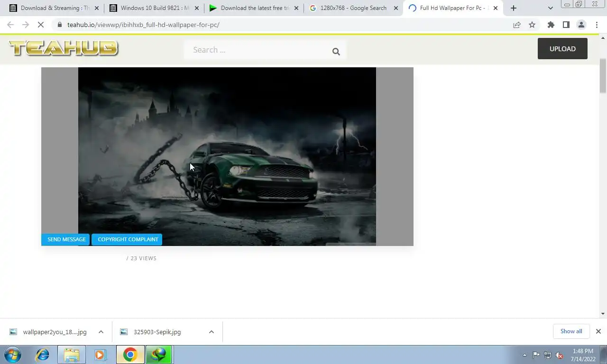The height and width of the screenshot is (364, 607).
Task: Toggle the browser side panel icon
Action: pos(566,25)
